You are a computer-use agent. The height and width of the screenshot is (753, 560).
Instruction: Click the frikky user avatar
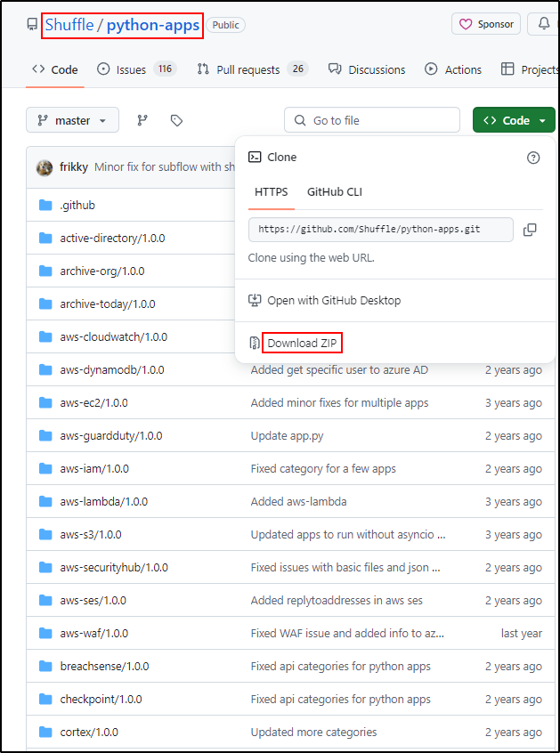pyautogui.click(x=44, y=167)
